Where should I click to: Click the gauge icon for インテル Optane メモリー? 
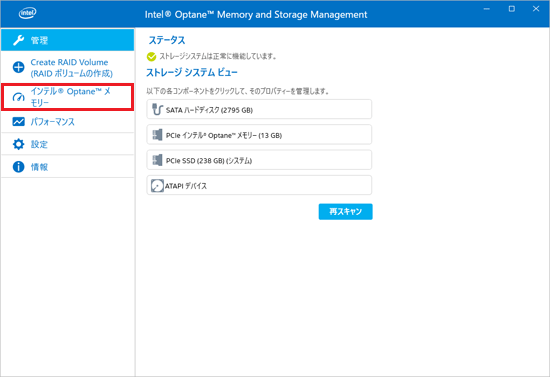tap(19, 97)
